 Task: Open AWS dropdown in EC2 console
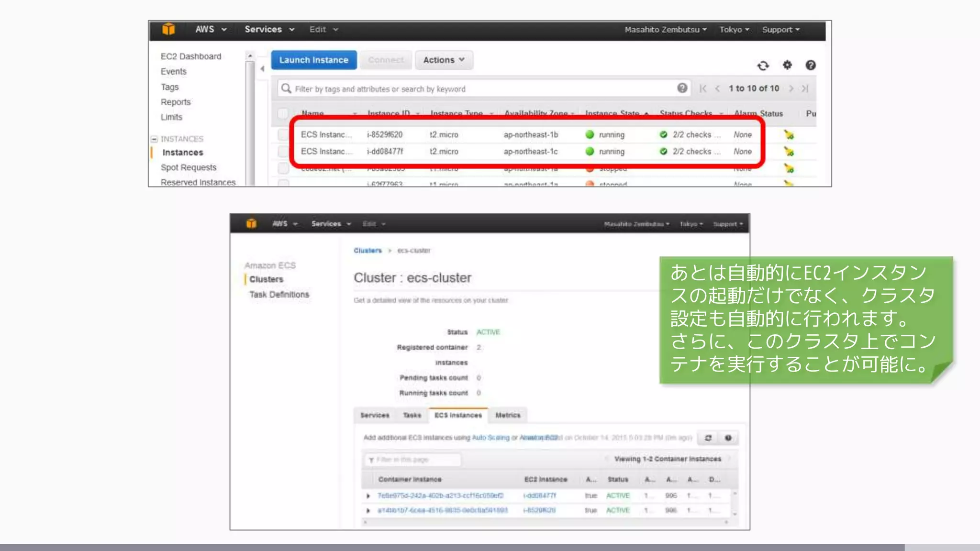[x=211, y=29]
